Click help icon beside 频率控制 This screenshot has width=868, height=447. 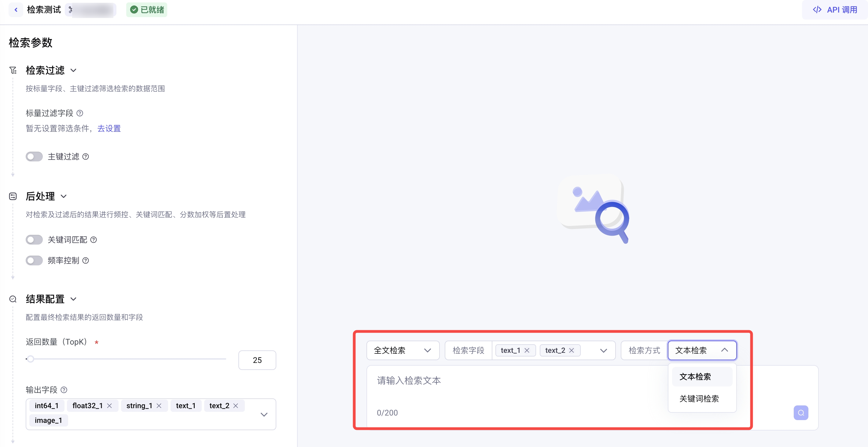coord(86,260)
